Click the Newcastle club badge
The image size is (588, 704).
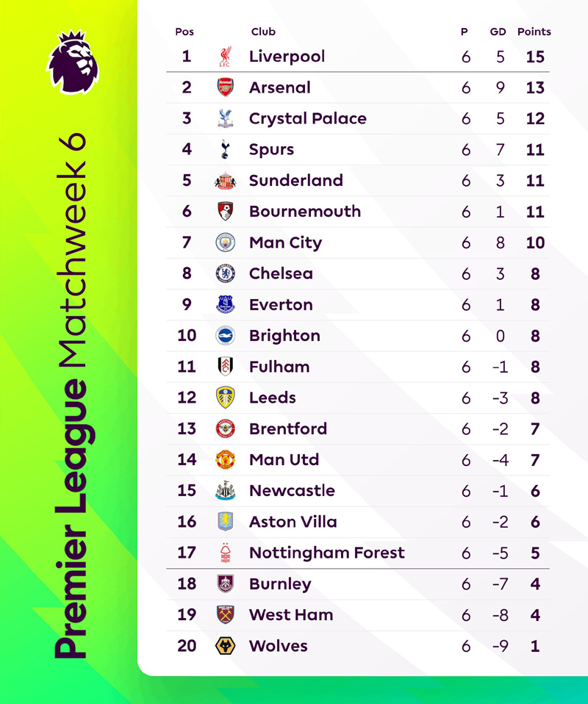click(x=225, y=491)
